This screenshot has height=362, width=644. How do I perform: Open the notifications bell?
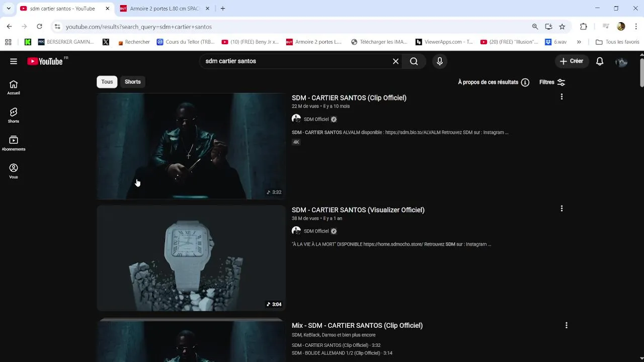click(600, 61)
